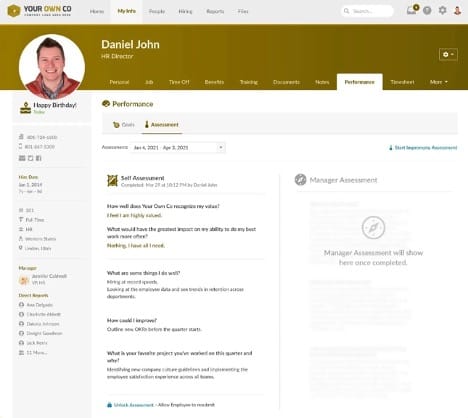Go to the Home menu

(x=97, y=11)
